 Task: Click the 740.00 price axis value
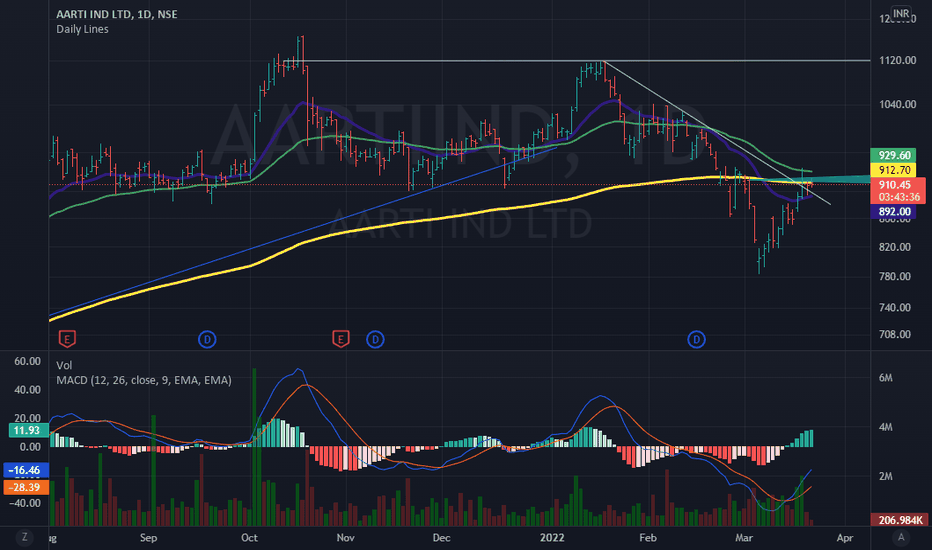coord(895,307)
